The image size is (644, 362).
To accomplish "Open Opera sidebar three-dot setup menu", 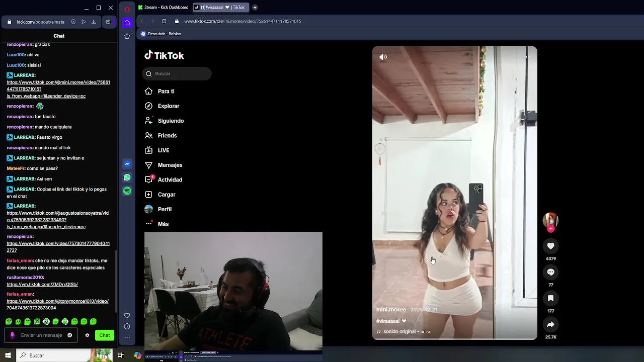I will [x=127, y=337].
